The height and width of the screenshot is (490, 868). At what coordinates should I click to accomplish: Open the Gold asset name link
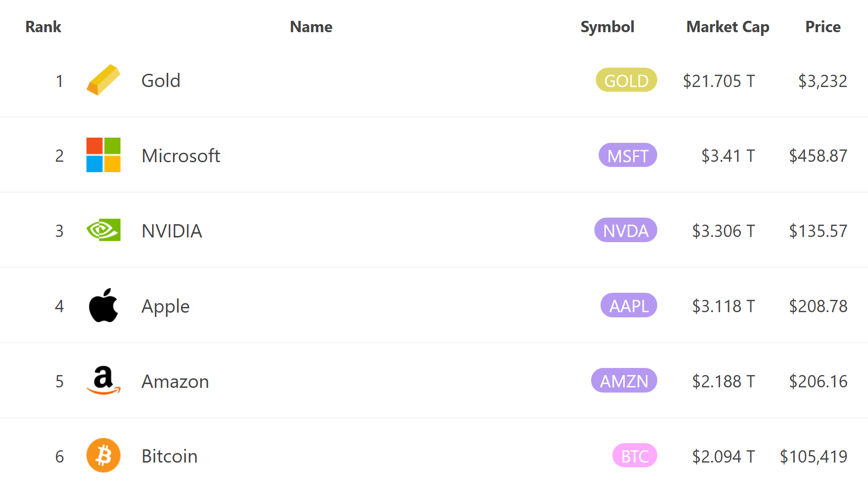(x=161, y=80)
